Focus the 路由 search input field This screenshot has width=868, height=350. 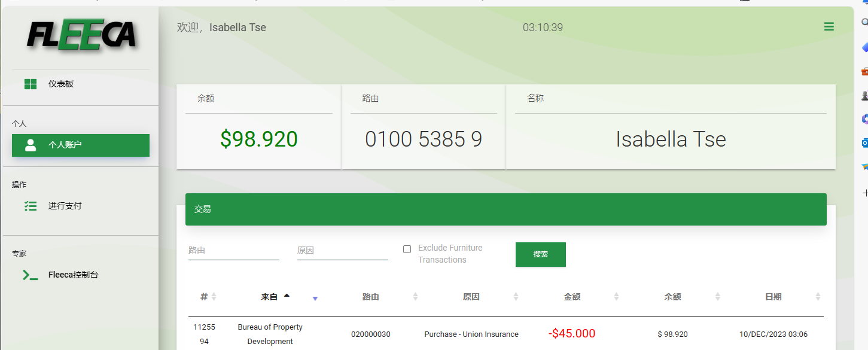[x=234, y=251]
